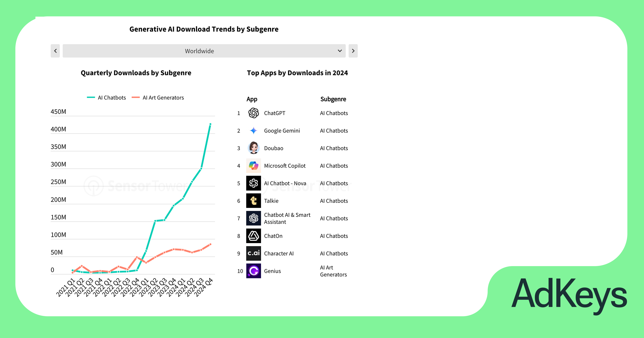This screenshot has height=338, width=644.
Task: Select the Google Gemini app name
Action: 282,131
